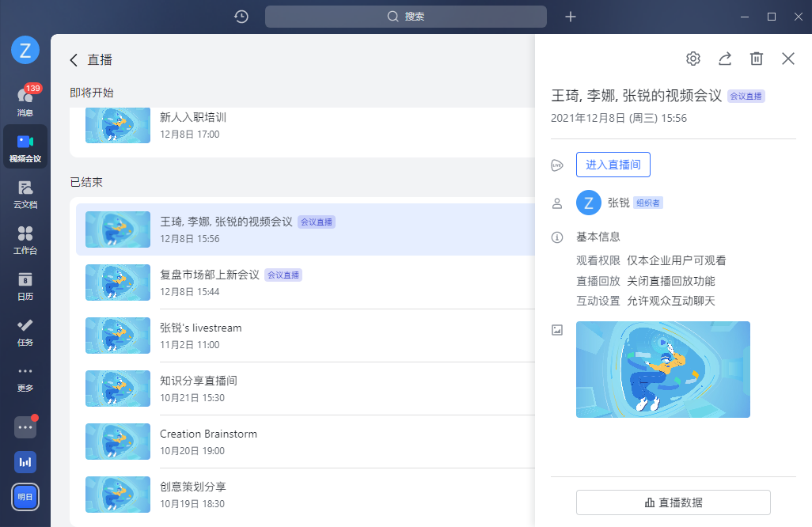Open 更多 more menu in sidebar

coord(25,378)
